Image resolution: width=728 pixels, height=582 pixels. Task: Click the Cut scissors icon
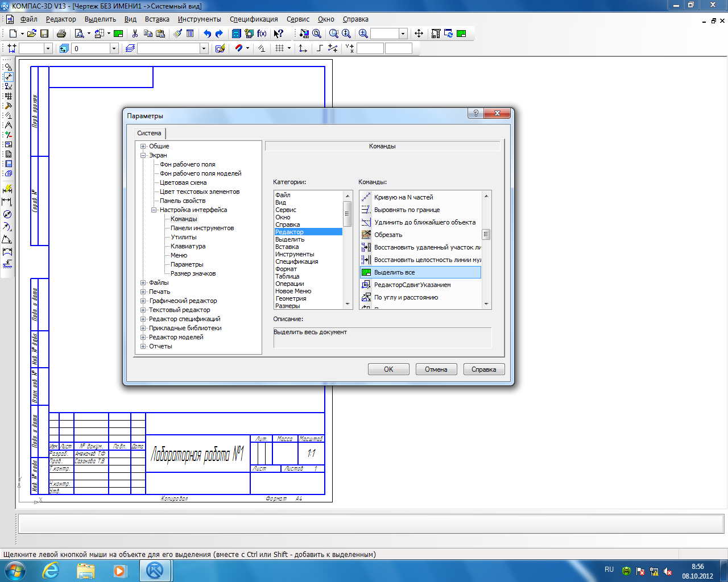pyautogui.click(x=135, y=34)
